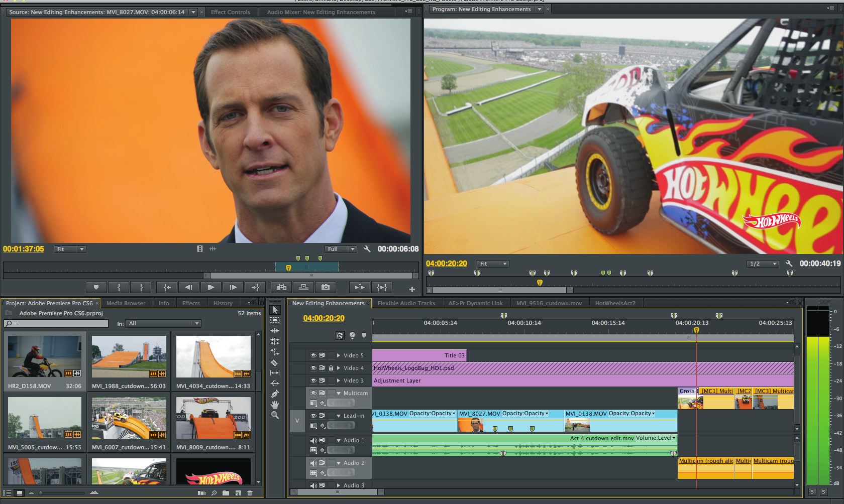Click the Insert button in Source monitor
844x504 pixels.
tap(281, 287)
